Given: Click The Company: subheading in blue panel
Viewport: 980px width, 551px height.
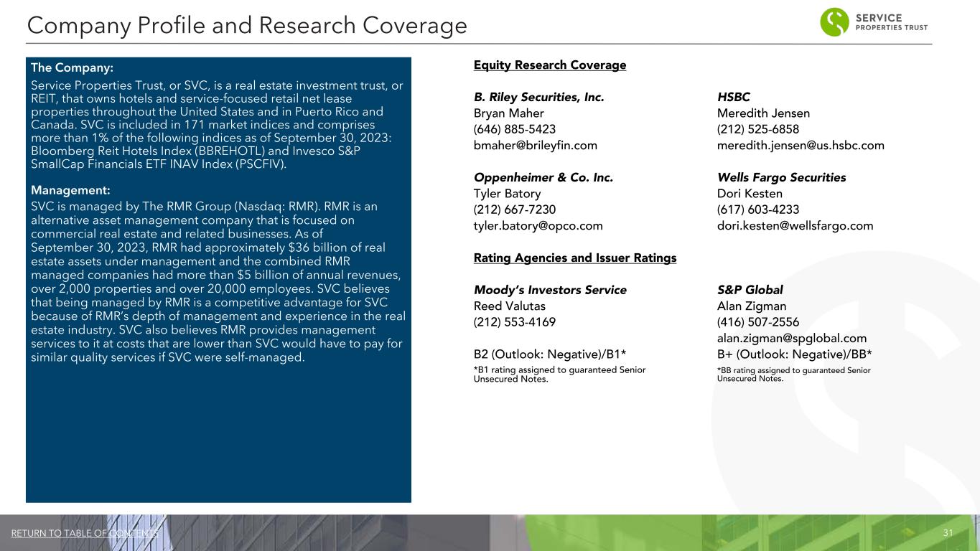Looking at the screenshot, I should tap(72, 69).
